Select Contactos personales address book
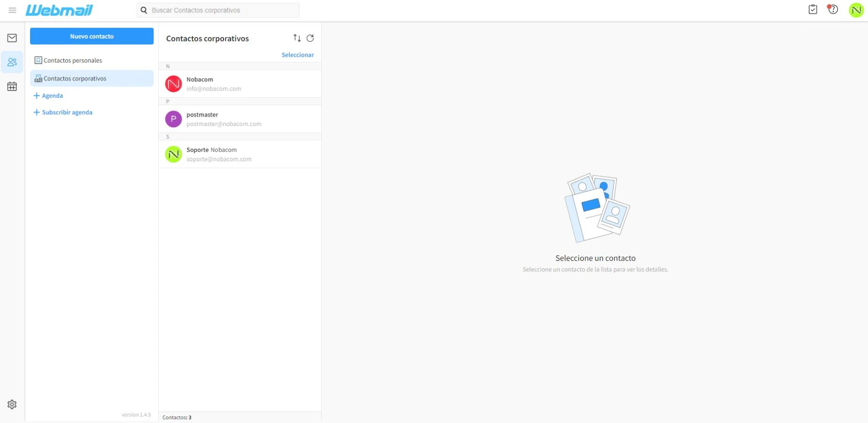868x423 pixels. click(x=73, y=61)
